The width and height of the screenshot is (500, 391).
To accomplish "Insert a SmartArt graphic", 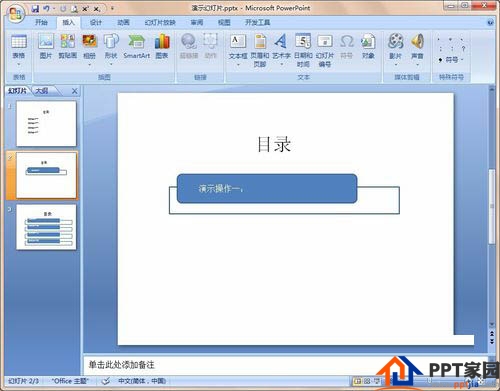I will click(137, 46).
